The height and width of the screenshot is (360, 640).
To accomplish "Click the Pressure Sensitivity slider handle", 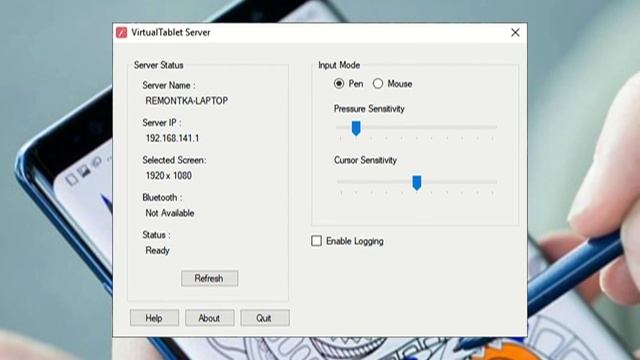I will [x=356, y=128].
